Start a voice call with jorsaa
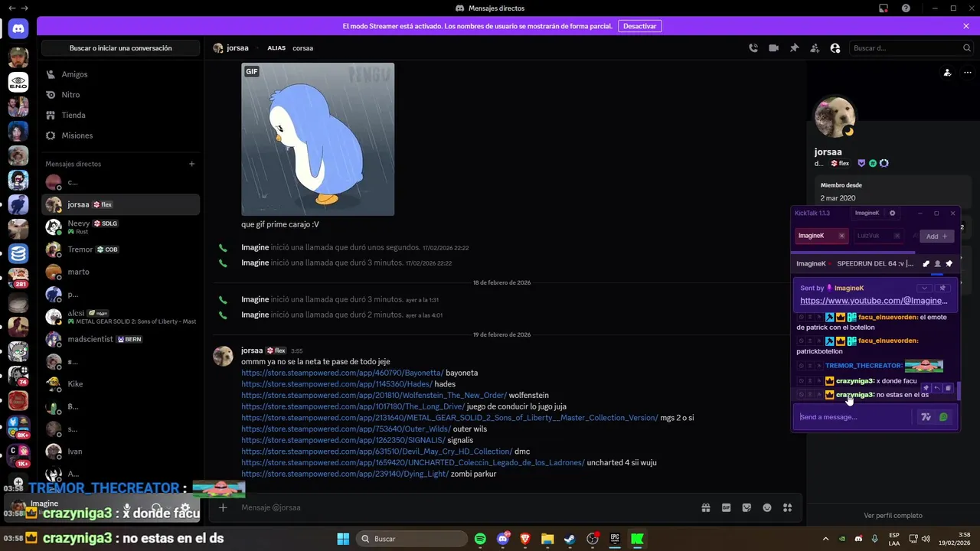 [x=753, y=47]
